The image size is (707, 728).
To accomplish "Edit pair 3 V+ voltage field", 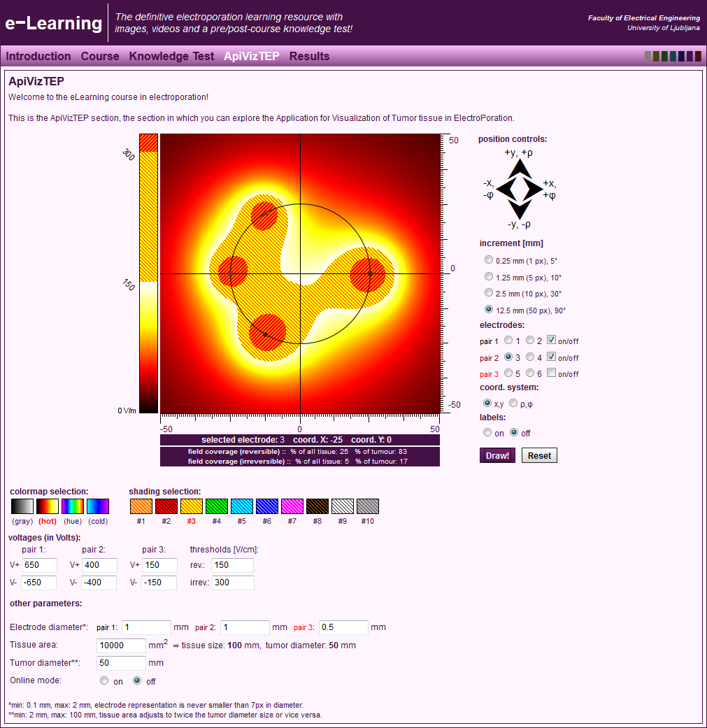I will click(x=159, y=565).
